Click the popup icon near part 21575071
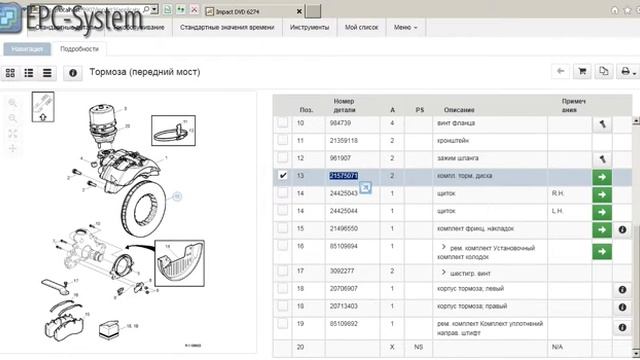Screen dimensions: 640x360 click(x=365, y=188)
